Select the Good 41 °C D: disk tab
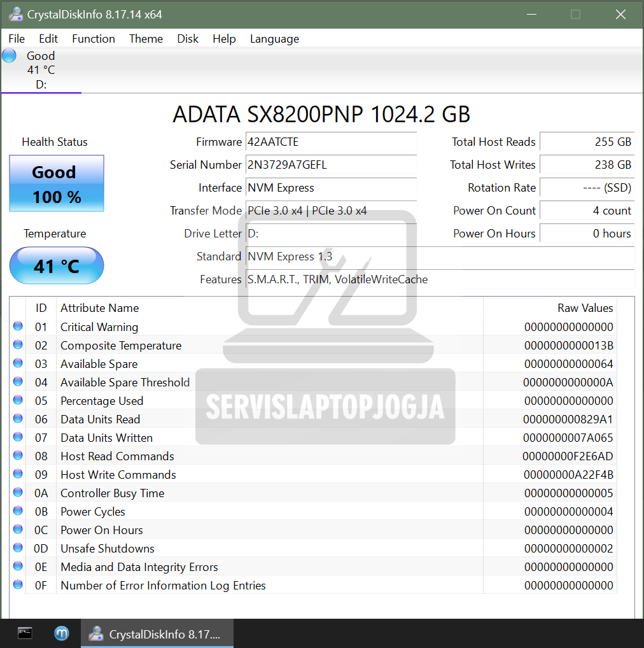Viewport: 644px width, 648px height. (41, 70)
